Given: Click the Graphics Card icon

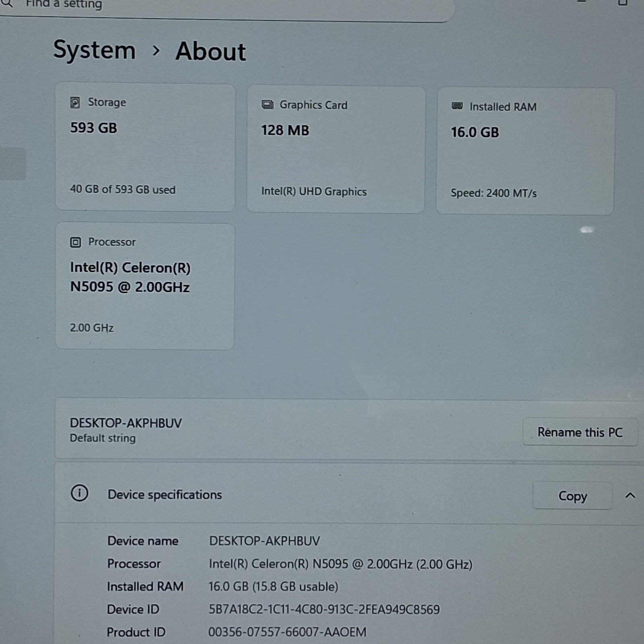Looking at the screenshot, I should tap(267, 105).
